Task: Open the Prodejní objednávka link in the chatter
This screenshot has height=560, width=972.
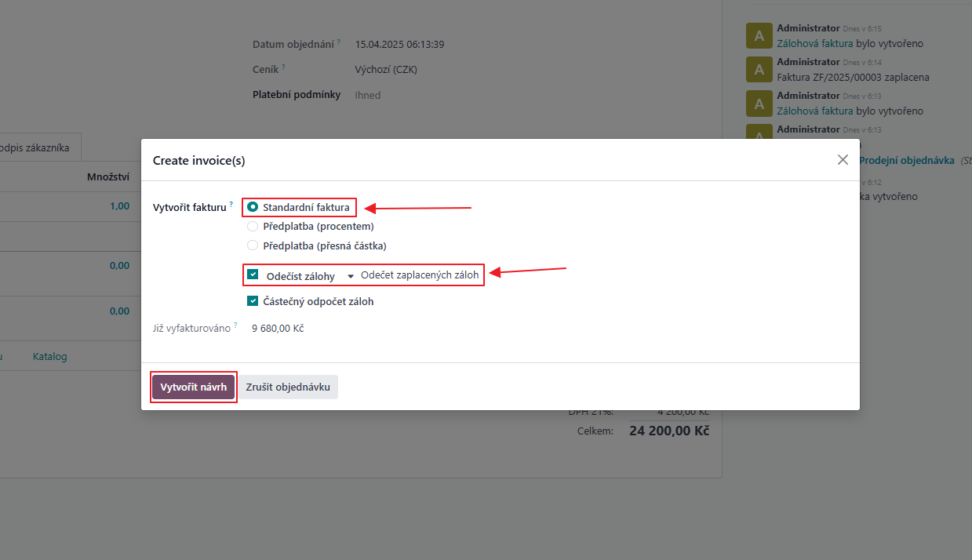Action: pyautogui.click(x=906, y=160)
